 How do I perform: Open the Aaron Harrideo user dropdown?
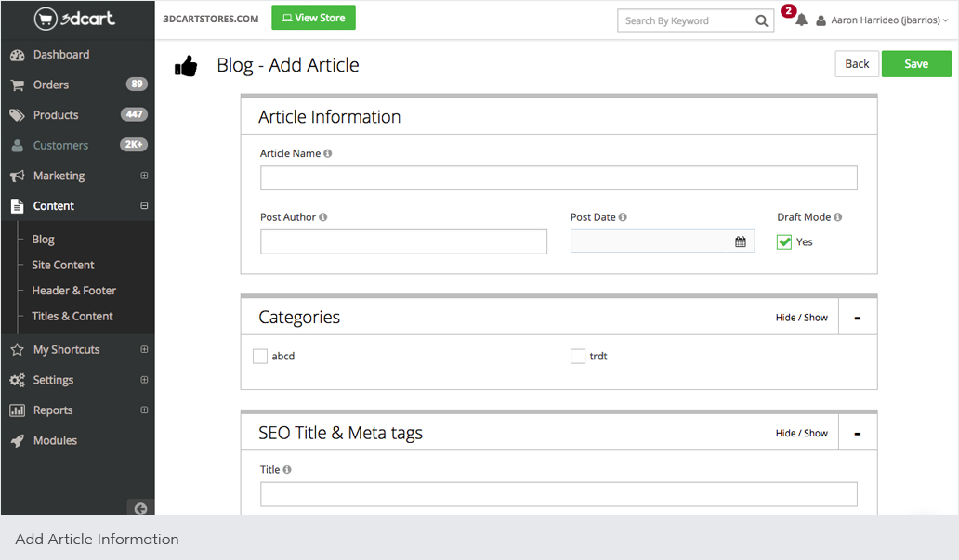click(x=883, y=20)
